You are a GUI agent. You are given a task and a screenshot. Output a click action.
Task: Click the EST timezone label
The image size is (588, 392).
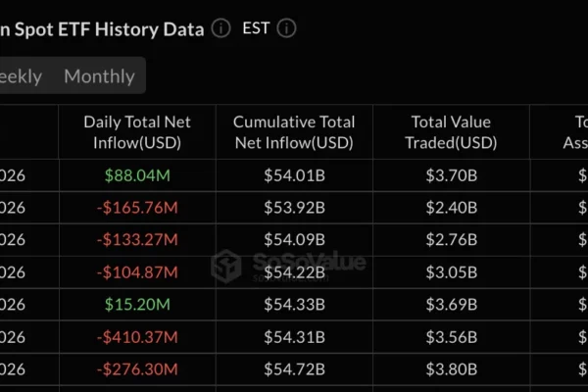click(255, 28)
